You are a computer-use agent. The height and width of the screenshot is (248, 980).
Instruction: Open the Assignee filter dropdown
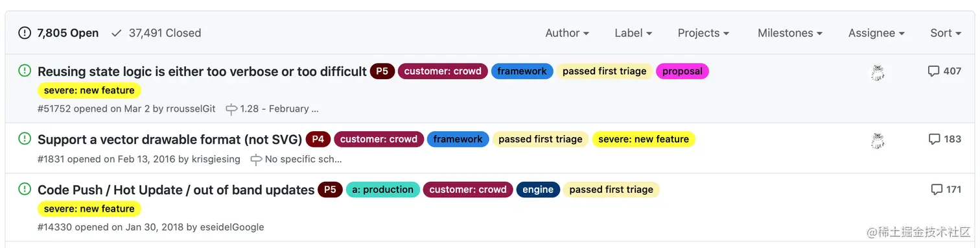pos(876,33)
